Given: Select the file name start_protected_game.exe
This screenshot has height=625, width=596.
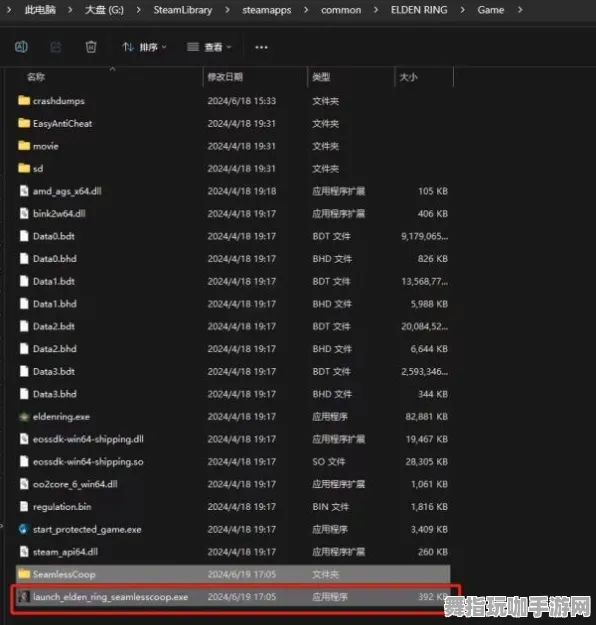Looking at the screenshot, I should click(87, 529).
